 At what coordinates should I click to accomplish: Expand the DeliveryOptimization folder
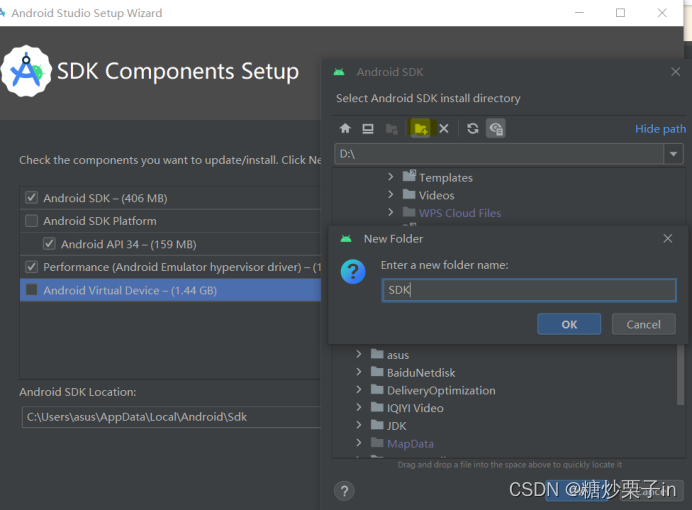359,390
